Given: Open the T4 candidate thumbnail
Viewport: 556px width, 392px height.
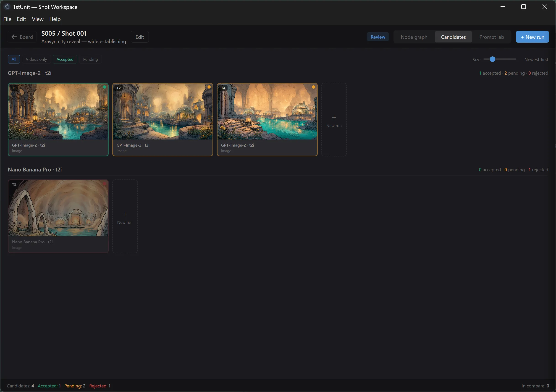Looking at the screenshot, I should (x=267, y=111).
